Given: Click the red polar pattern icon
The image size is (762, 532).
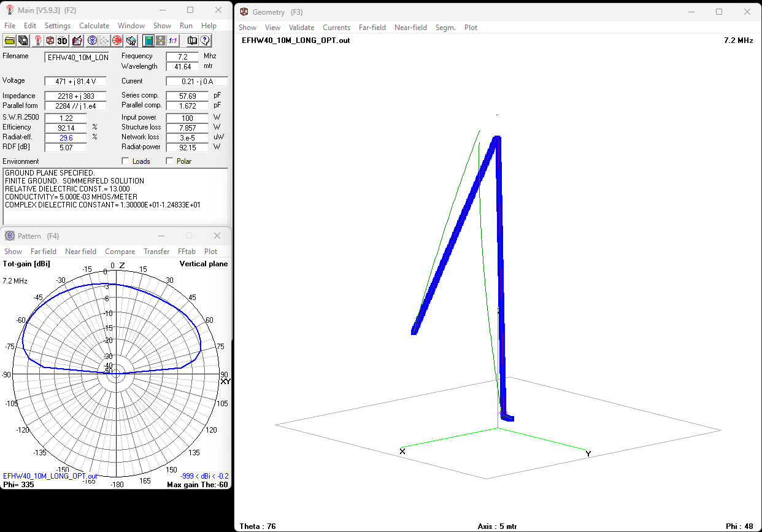Looking at the screenshot, I should [117, 40].
